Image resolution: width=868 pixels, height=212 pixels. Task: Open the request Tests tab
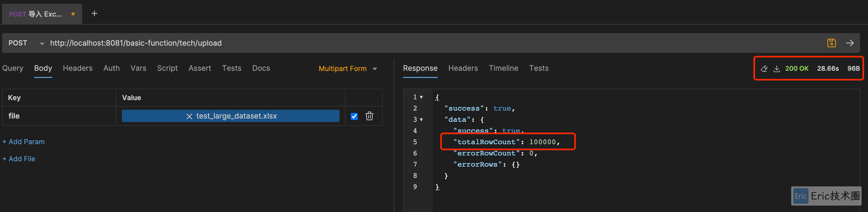pyautogui.click(x=232, y=68)
